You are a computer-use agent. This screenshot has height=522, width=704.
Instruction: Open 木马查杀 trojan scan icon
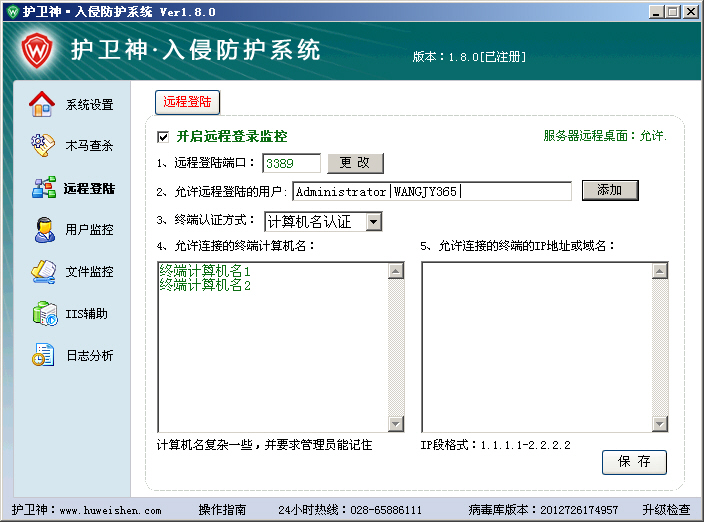coord(42,146)
